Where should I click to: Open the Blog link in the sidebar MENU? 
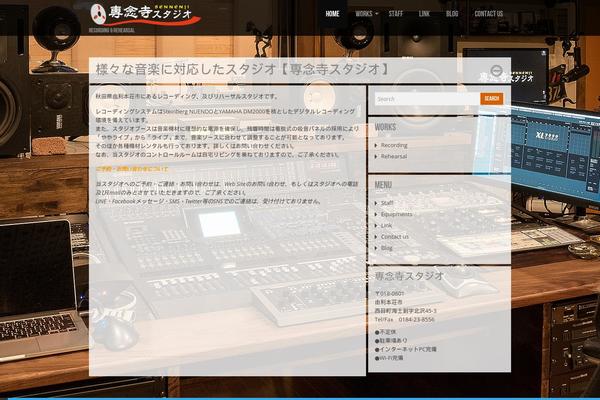click(386, 248)
